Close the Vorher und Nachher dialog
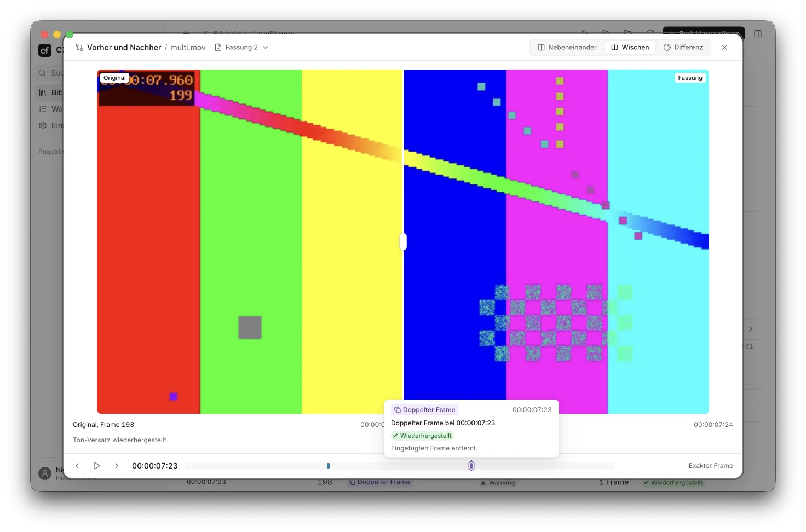 pyautogui.click(x=724, y=48)
